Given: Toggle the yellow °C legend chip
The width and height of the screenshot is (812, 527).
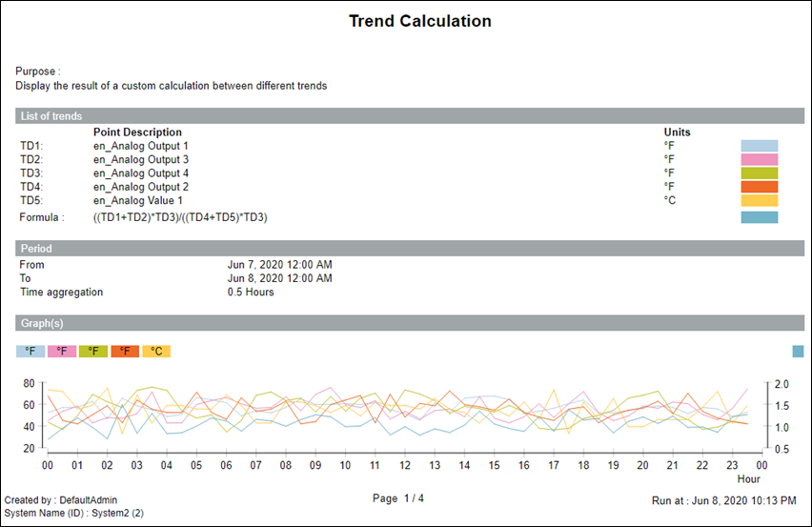Looking at the screenshot, I should click(x=156, y=352).
